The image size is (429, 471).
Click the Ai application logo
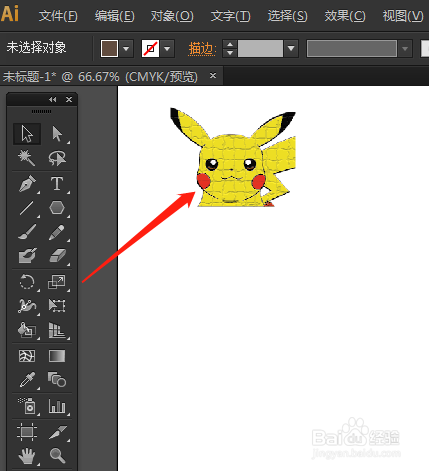[x=10, y=14]
